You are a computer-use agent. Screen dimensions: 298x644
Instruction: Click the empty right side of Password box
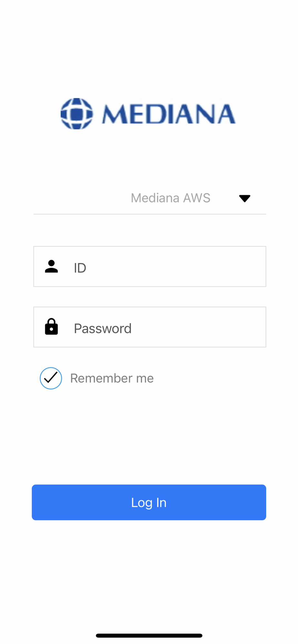219,327
